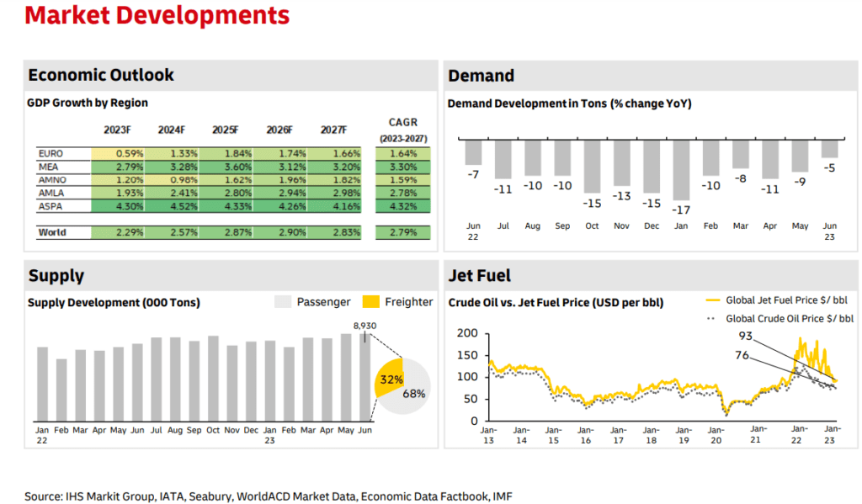The width and height of the screenshot is (862, 504).
Task: Click the 'Jet Fuel' panel heading
Action: tap(479, 275)
